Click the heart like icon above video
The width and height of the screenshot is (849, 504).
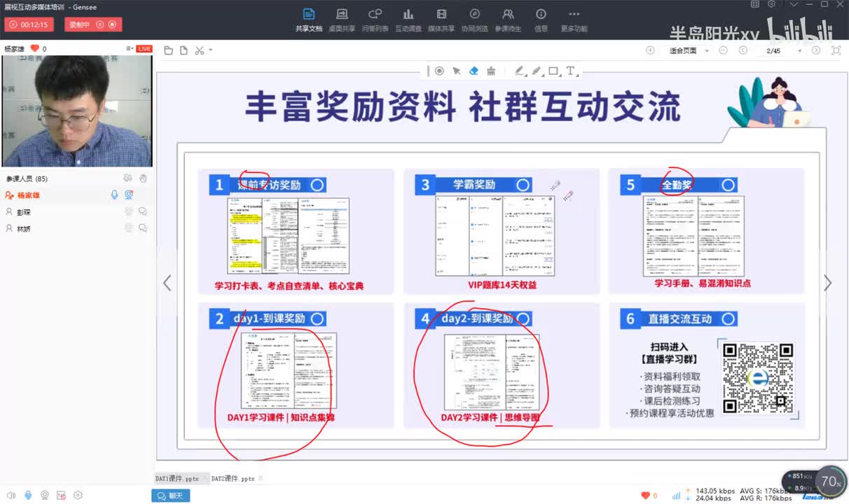34,48
